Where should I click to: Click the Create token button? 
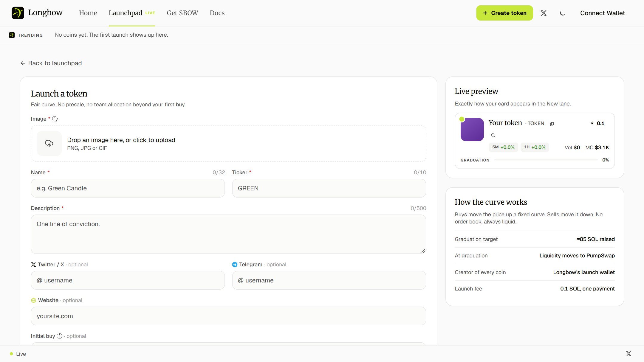coord(504,13)
